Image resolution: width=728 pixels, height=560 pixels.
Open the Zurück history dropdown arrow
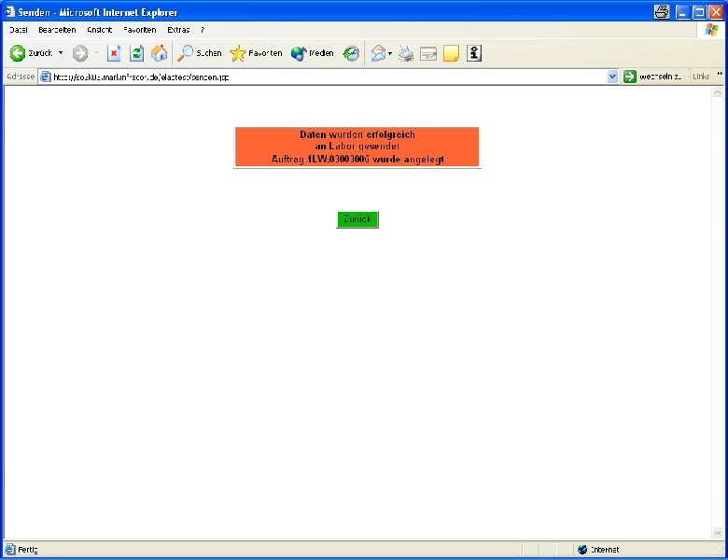coord(61,53)
